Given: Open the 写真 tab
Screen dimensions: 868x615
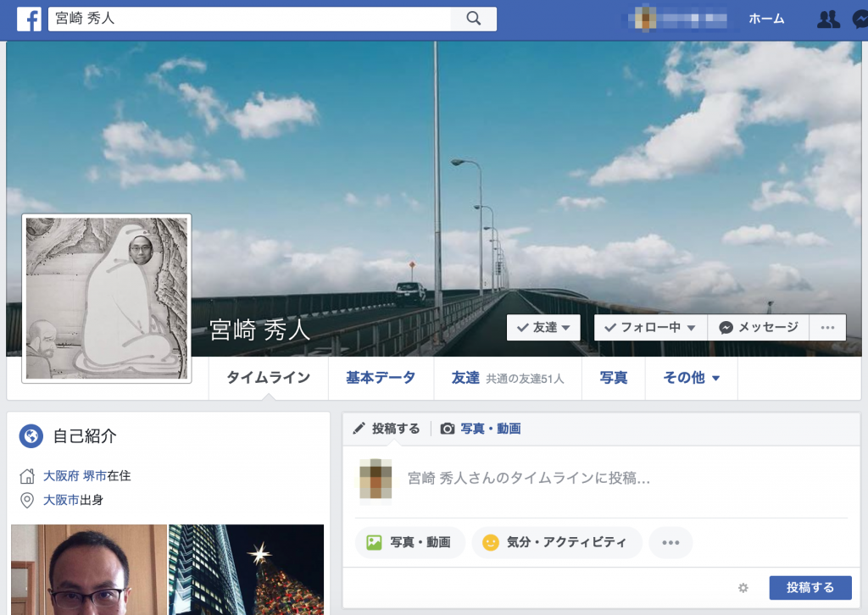Looking at the screenshot, I should tap(614, 378).
